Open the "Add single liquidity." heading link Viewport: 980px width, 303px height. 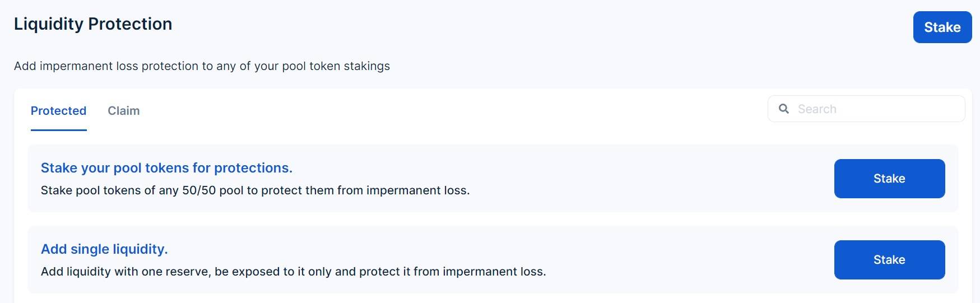104,249
